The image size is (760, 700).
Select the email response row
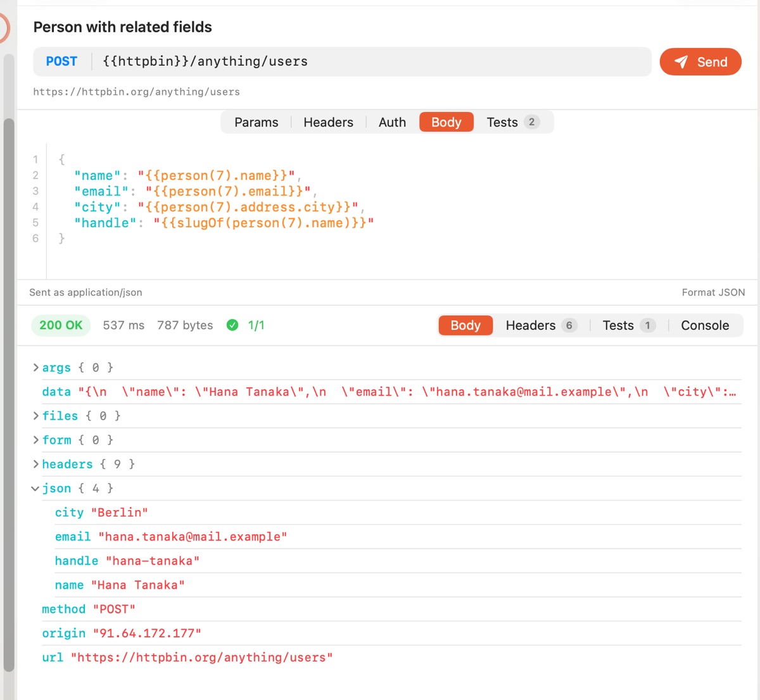click(x=398, y=537)
